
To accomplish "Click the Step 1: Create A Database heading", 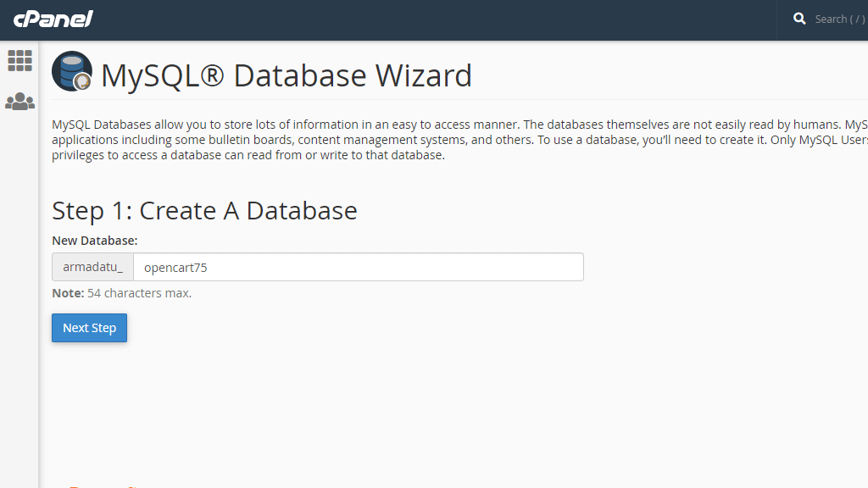I will 203,210.
